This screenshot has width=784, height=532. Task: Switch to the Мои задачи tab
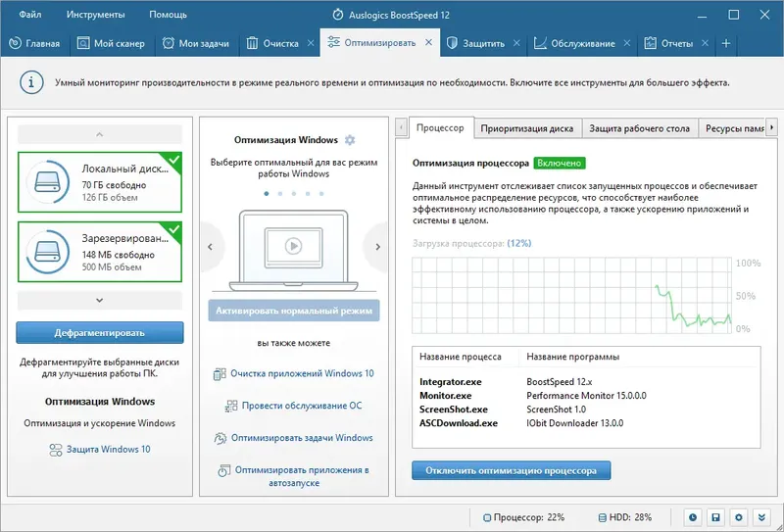pos(196,43)
